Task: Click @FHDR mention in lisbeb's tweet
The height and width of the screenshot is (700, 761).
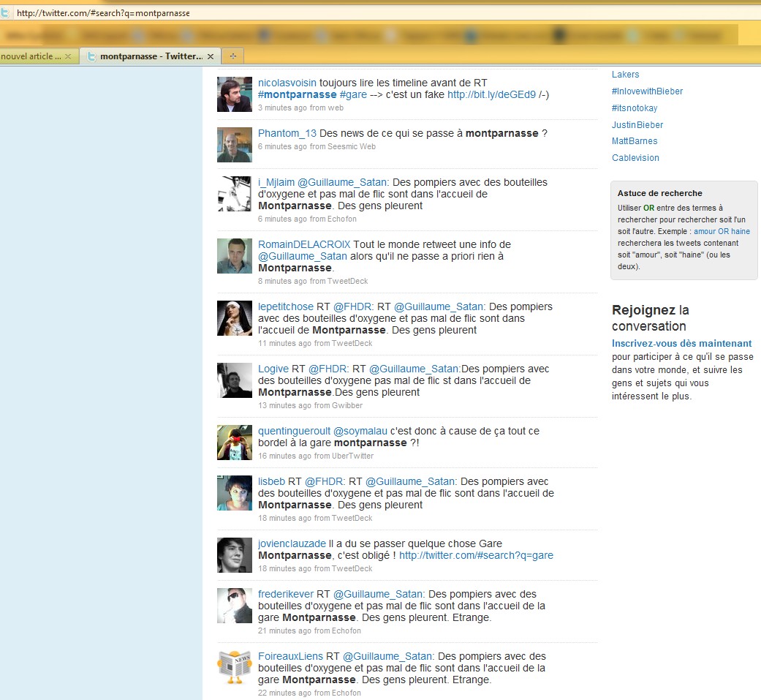Action: tap(324, 482)
